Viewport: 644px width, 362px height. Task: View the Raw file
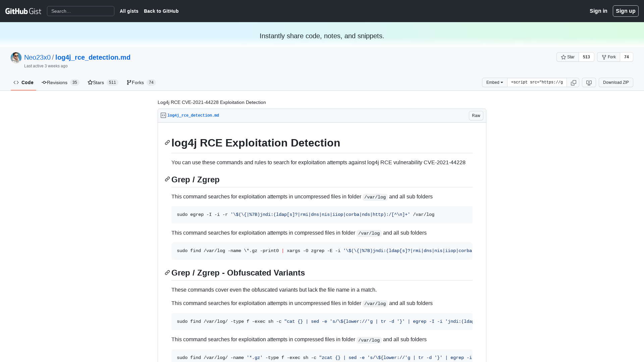click(x=476, y=116)
